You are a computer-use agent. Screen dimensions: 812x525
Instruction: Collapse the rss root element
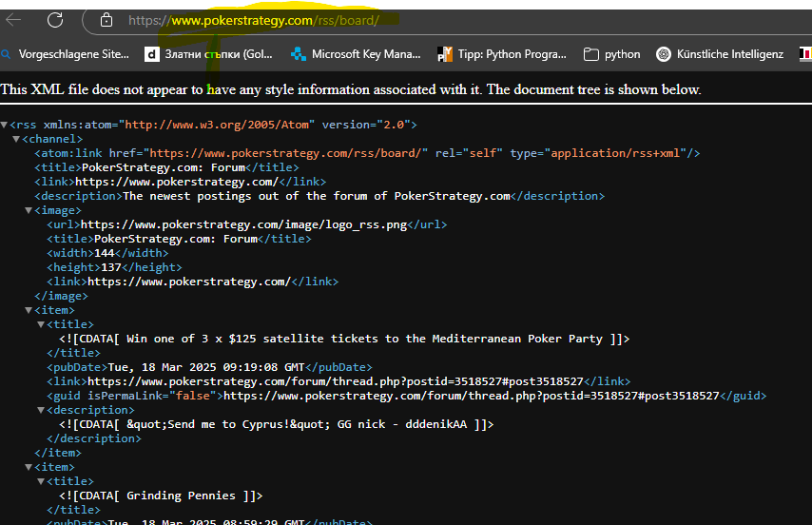click(x=4, y=125)
